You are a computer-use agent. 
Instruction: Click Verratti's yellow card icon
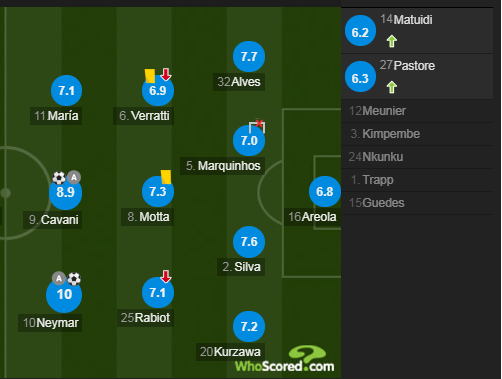click(x=150, y=76)
